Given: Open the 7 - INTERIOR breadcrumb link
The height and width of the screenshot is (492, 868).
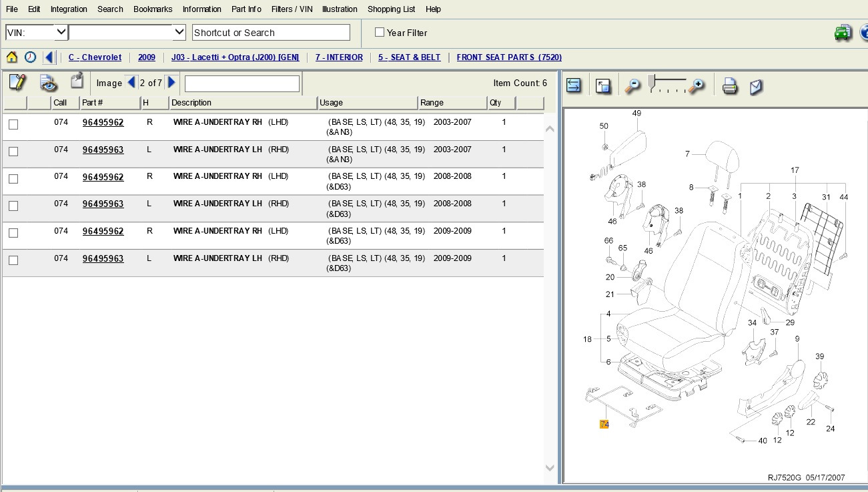Looking at the screenshot, I should (339, 57).
